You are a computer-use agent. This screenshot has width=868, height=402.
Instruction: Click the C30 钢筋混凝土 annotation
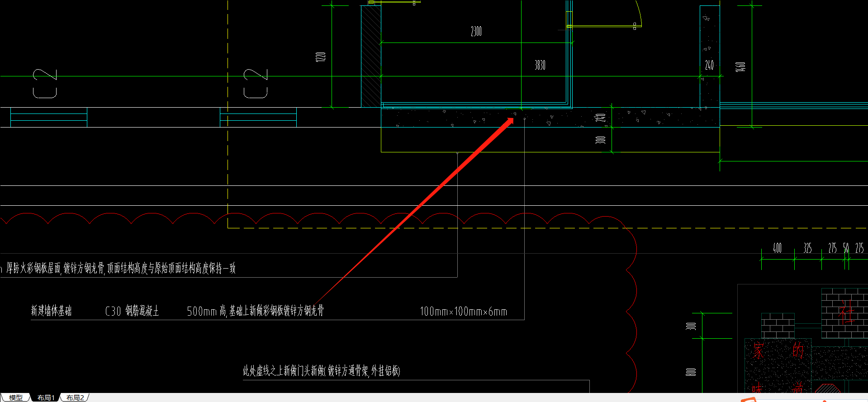click(132, 311)
